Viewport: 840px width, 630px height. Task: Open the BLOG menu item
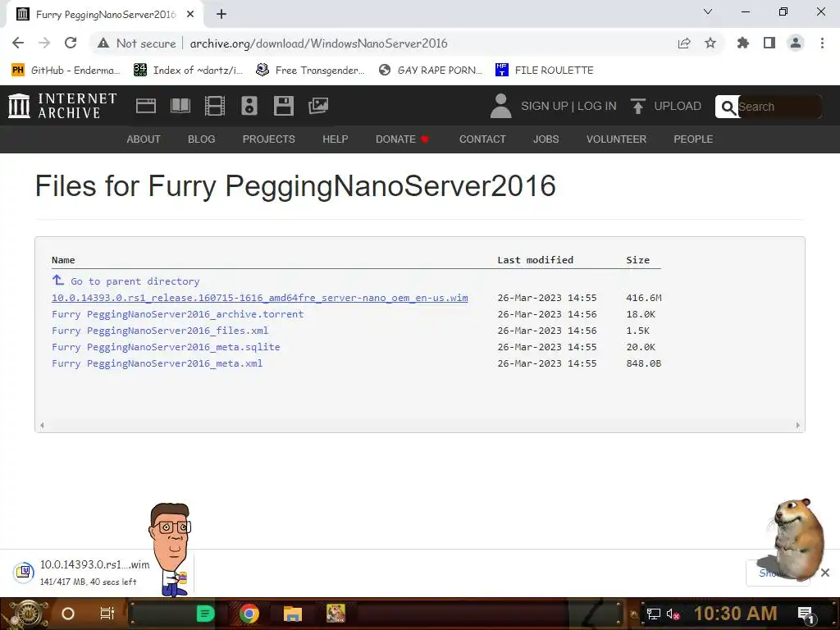(x=202, y=139)
